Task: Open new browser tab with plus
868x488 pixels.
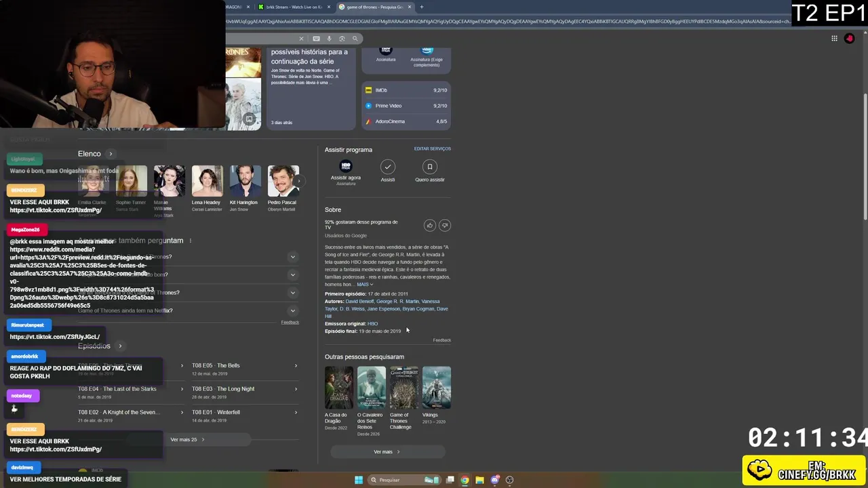Action: (x=421, y=7)
